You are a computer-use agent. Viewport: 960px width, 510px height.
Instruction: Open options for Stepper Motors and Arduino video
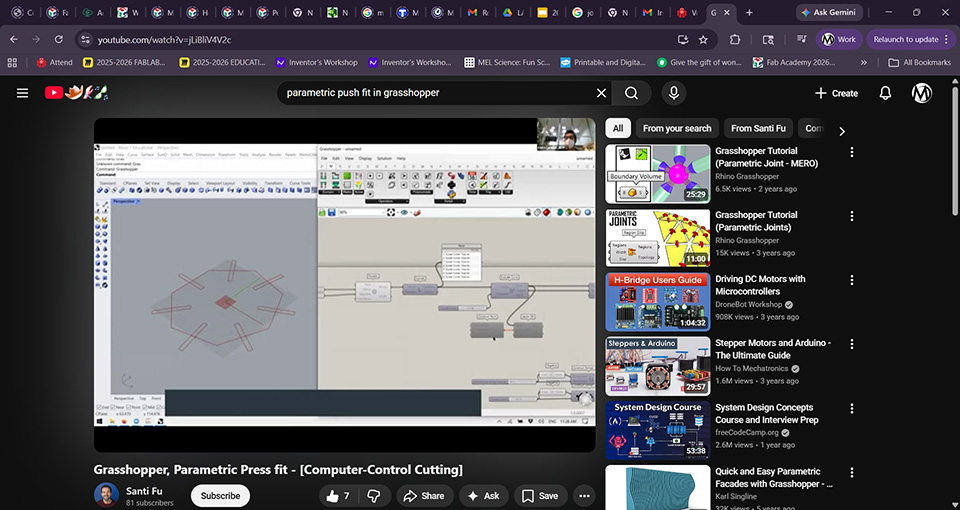(851, 344)
